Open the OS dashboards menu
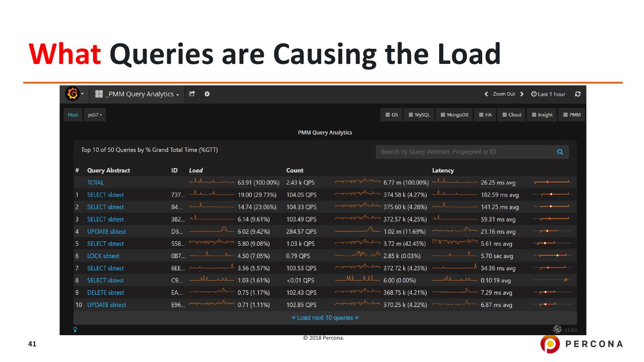 392,115
